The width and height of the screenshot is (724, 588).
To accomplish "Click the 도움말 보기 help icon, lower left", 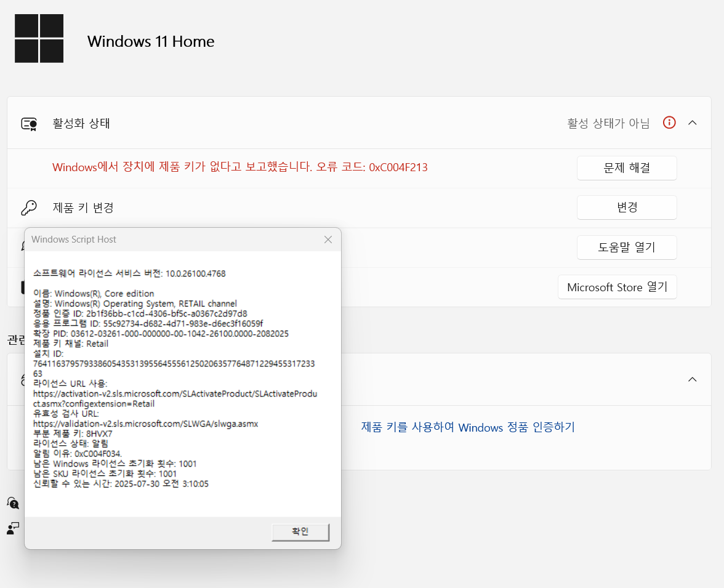I will [13, 503].
